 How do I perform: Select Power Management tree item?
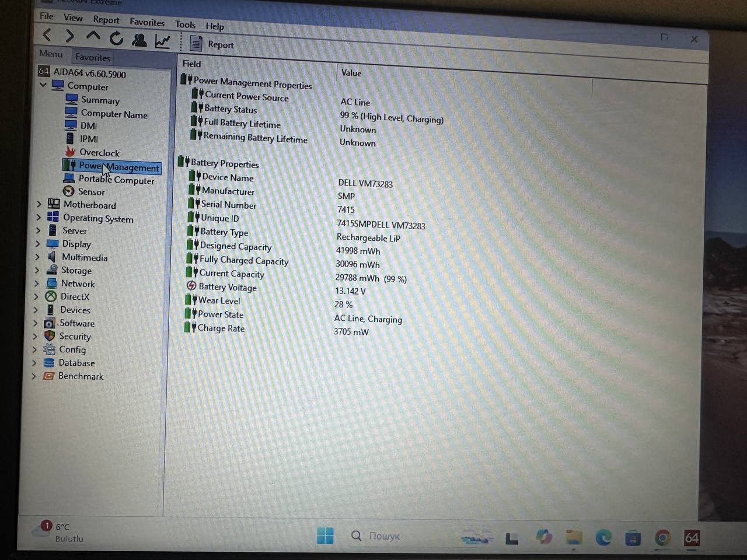[111, 166]
